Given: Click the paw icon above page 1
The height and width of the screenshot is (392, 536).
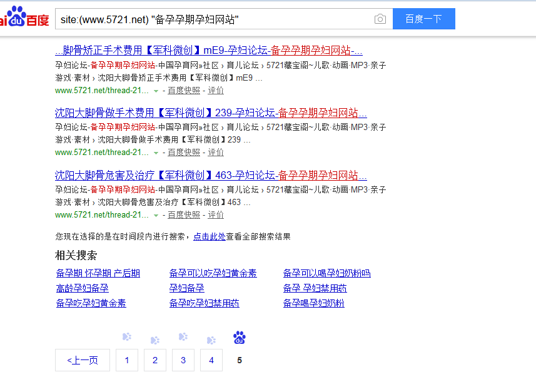Looking at the screenshot, I should [x=127, y=337].
